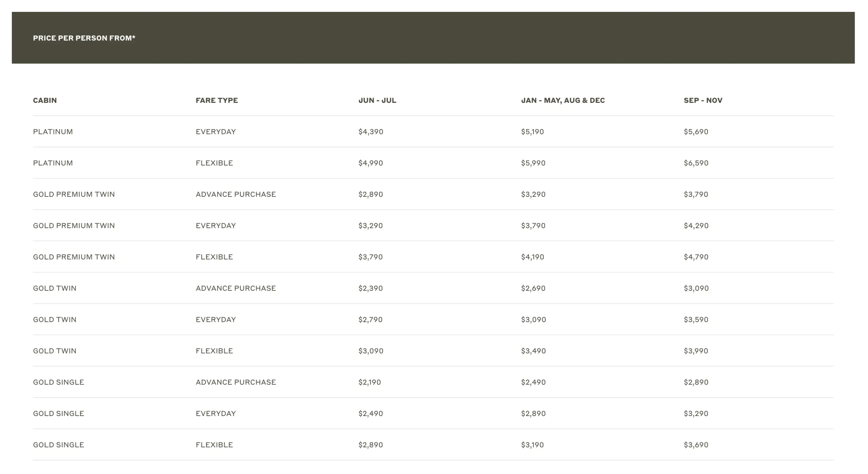The height and width of the screenshot is (474, 868).
Task: Click GOLD TWIN cabin in Everyday row
Action: [55, 320]
